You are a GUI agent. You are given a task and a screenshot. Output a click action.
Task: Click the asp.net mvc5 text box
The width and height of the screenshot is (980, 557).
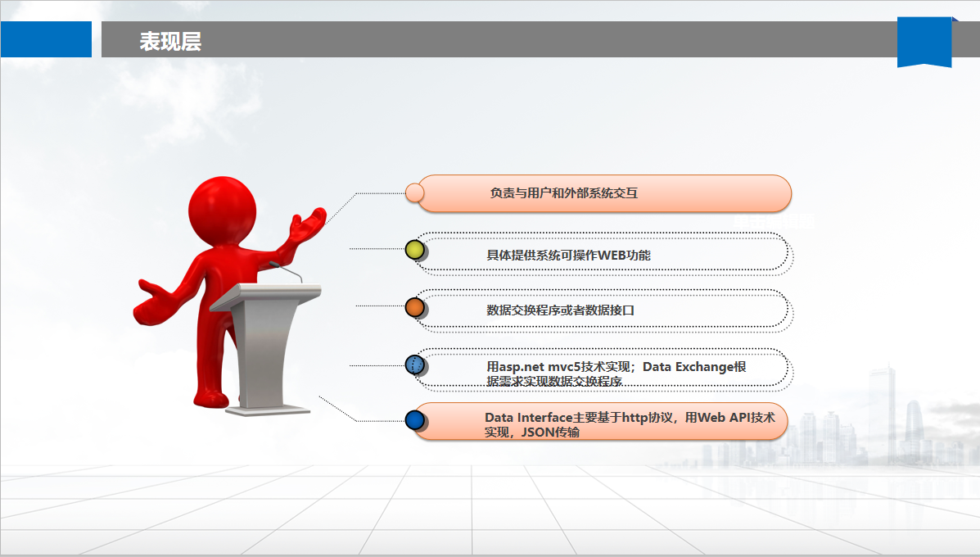(x=616, y=374)
